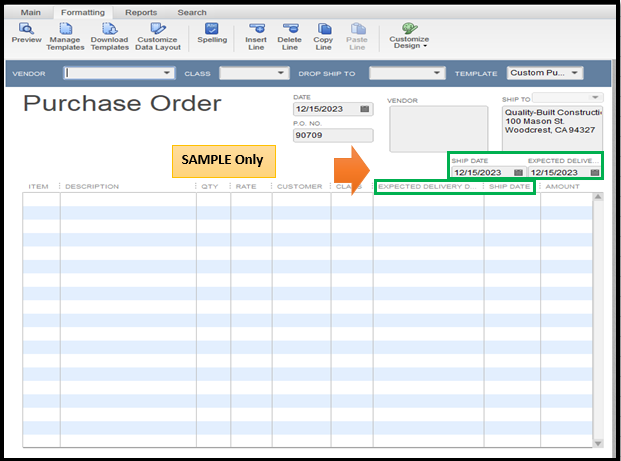
Task: Expand the Ship To dropdown
Action: point(594,97)
